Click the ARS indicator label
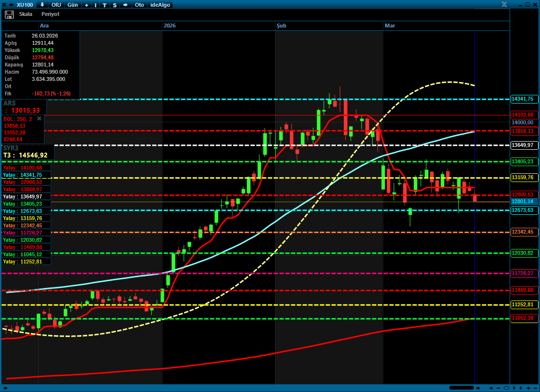Screen dimensions: 540x392 coord(10,103)
